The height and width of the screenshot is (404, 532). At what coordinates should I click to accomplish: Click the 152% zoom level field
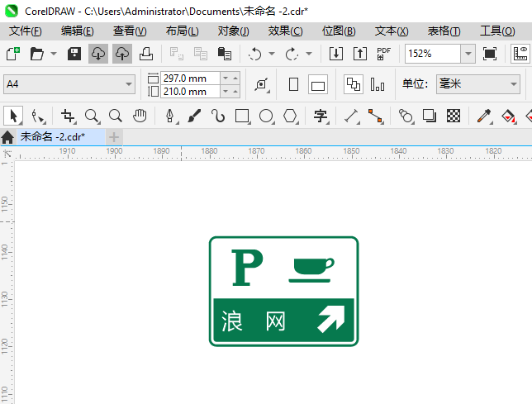(x=433, y=54)
